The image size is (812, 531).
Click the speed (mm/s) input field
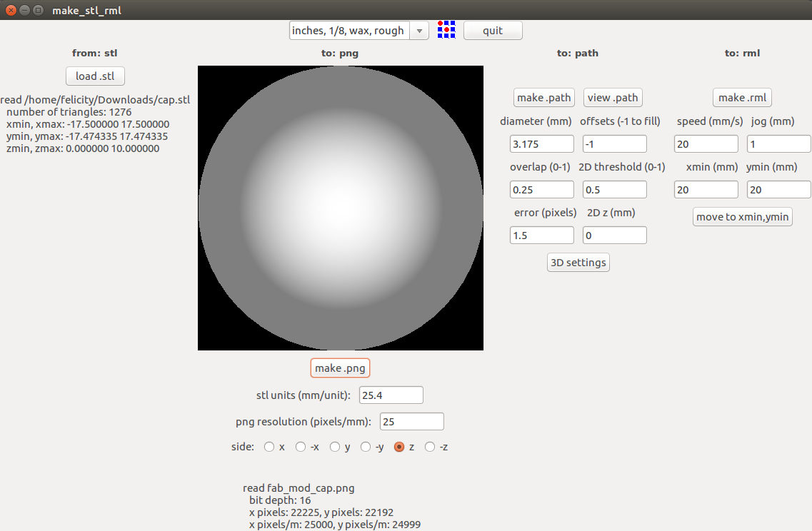click(x=706, y=144)
